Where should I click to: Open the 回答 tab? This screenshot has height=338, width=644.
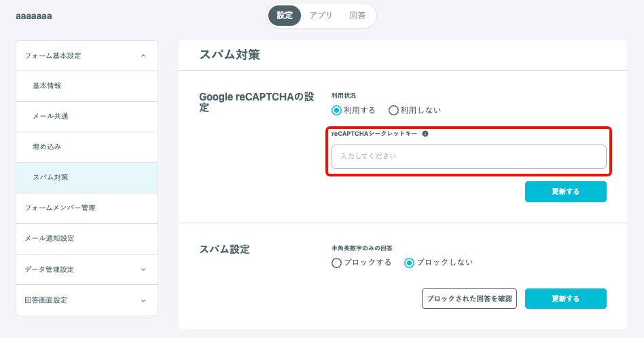point(358,16)
